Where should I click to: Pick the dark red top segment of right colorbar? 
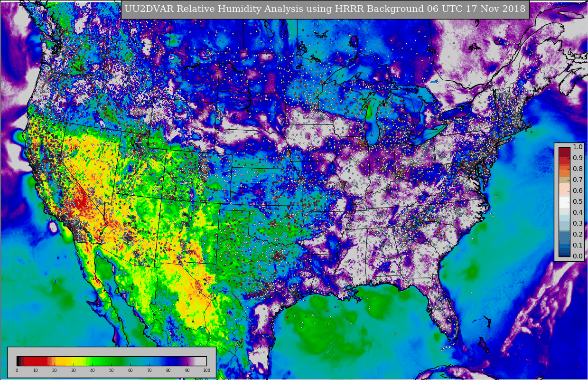(x=564, y=152)
